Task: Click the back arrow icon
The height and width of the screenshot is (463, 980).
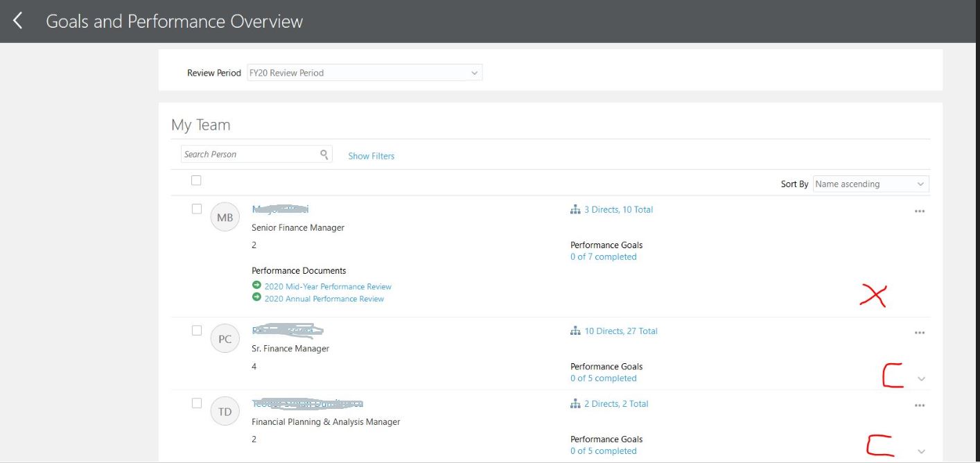Action: (x=17, y=19)
